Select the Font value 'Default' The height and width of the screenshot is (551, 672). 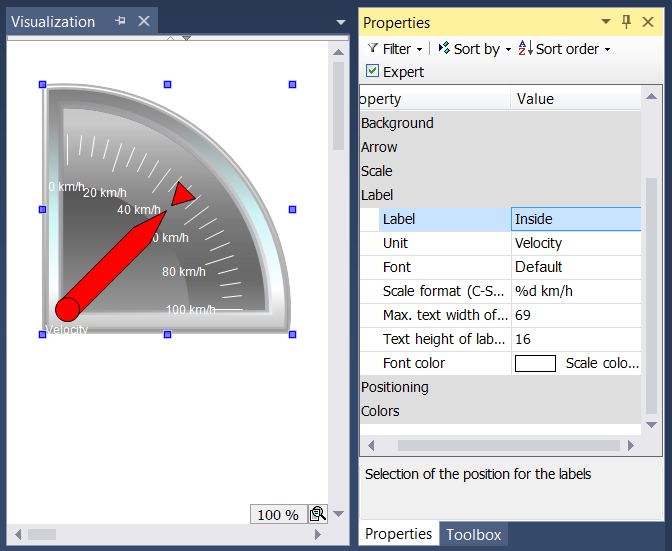click(x=576, y=267)
